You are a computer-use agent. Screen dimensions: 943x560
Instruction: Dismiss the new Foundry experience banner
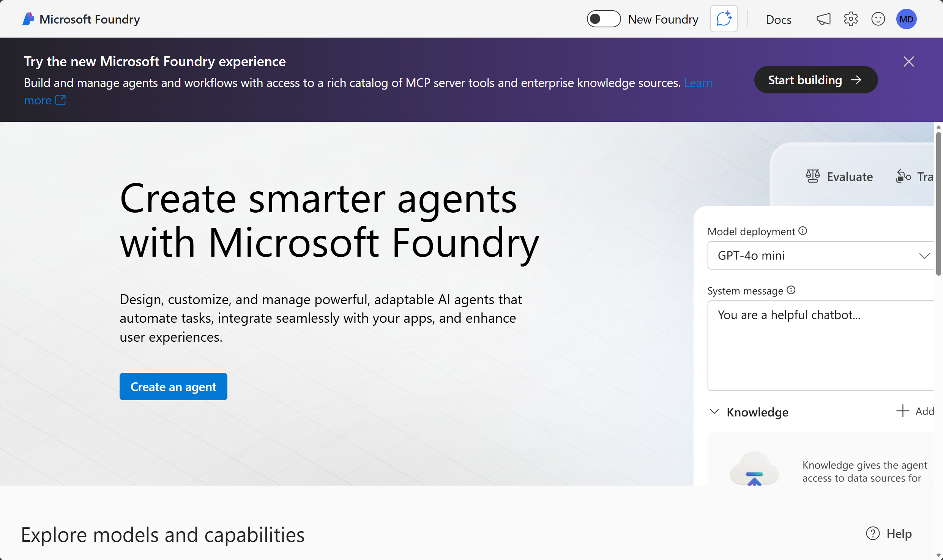pyautogui.click(x=909, y=61)
